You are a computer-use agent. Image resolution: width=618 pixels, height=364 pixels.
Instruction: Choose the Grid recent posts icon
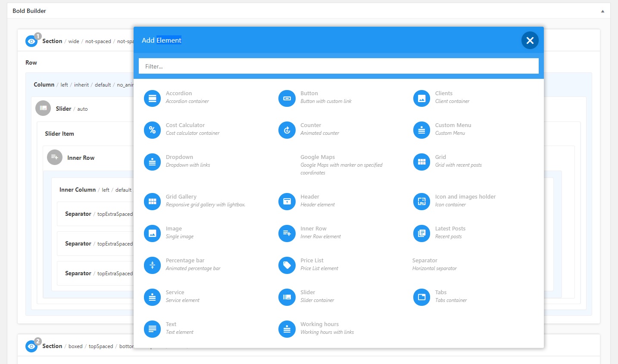421,162
